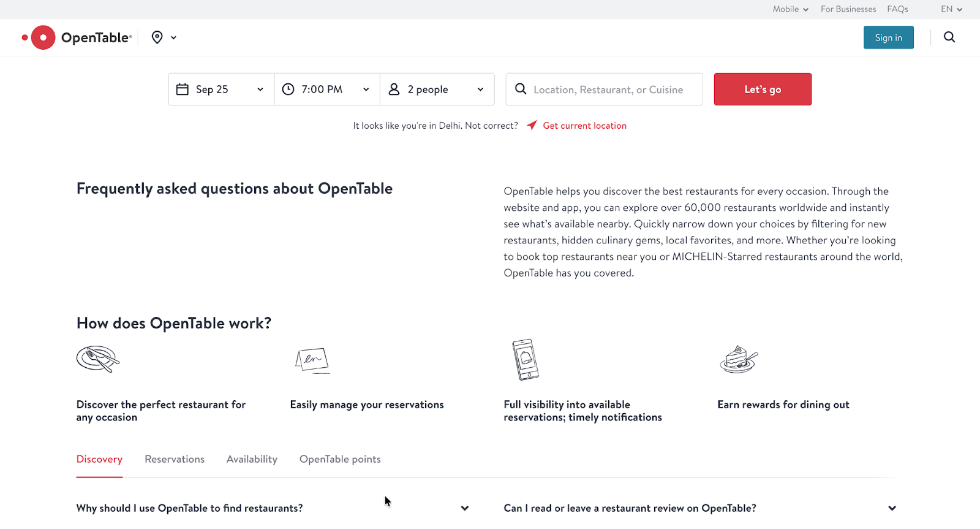Open the For Businesses link
Viewport: 980px width, 529px height.
pyautogui.click(x=848, y=9)
